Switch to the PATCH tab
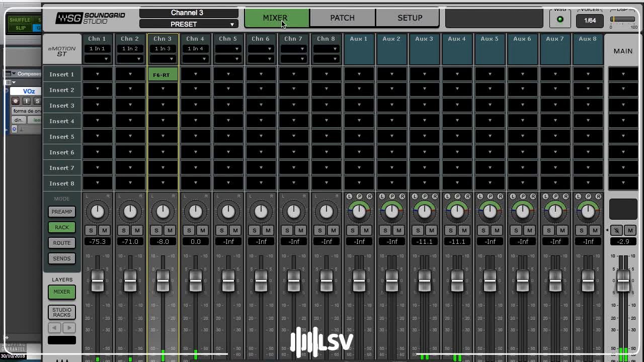This screenshot has height=362, width=644. click(342, 18)
